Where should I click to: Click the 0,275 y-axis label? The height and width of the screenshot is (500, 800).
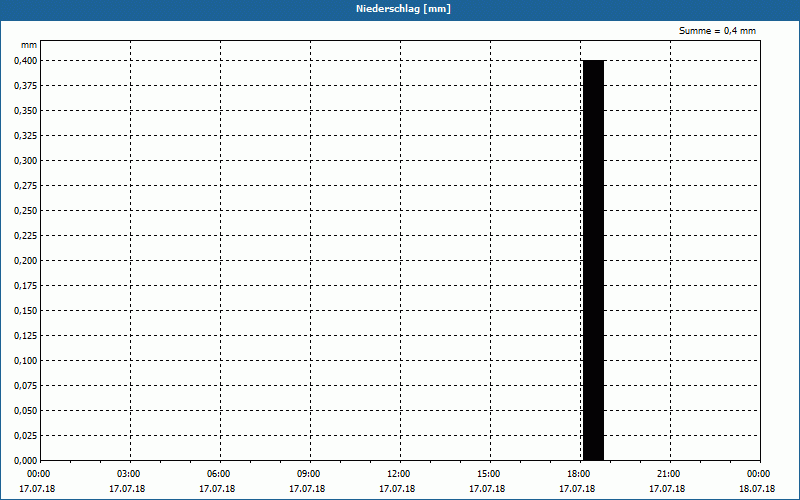(26, 186)
